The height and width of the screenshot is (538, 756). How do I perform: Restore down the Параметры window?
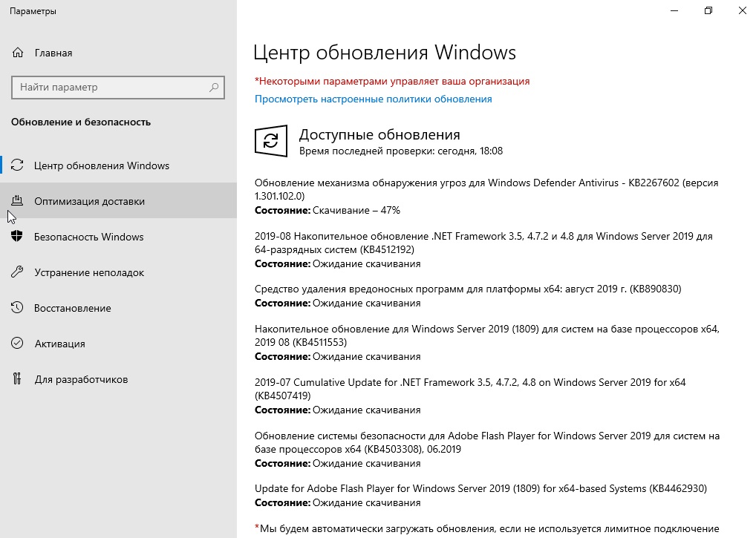[708, 11]
